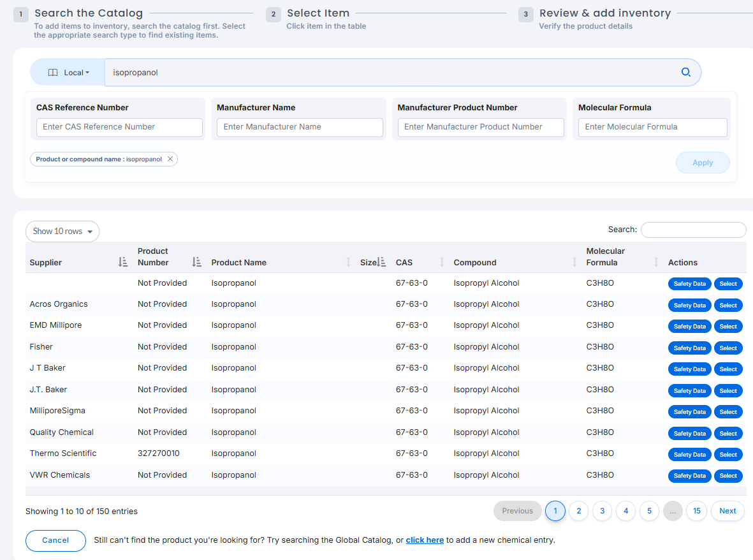
Task: Open Safety Data for J.T. Baker row
Action: (x=690, y=391)
